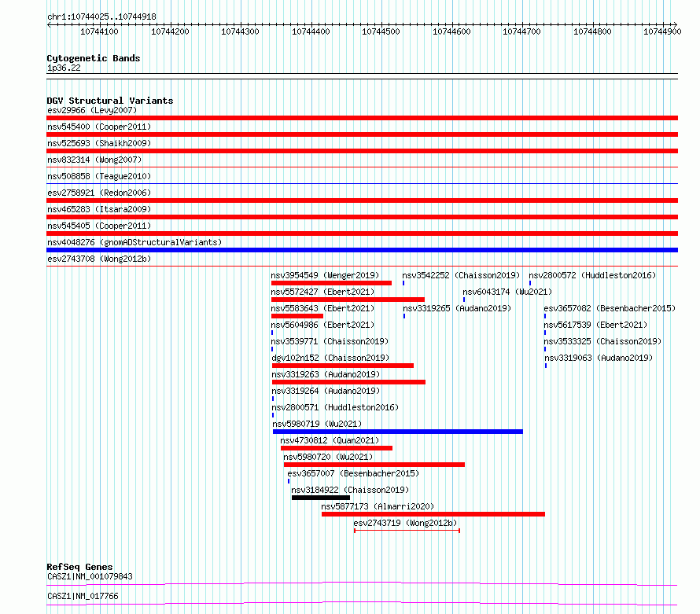Click nsv5583643 (Ebert2021) label
This screenshot has height=614, width=700.
(322, 308)
